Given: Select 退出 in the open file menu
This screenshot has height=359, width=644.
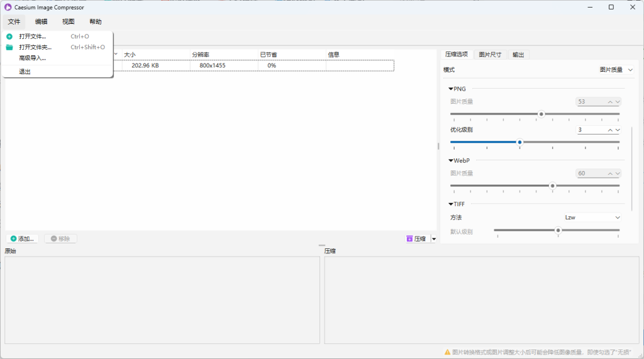Looking at the screenshot, I should click(25, 72).
